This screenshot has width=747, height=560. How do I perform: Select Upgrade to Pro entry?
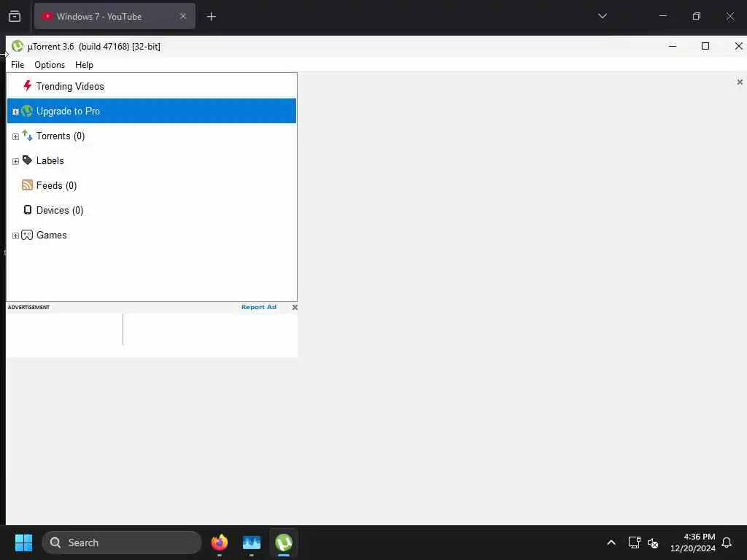point(152,111)
